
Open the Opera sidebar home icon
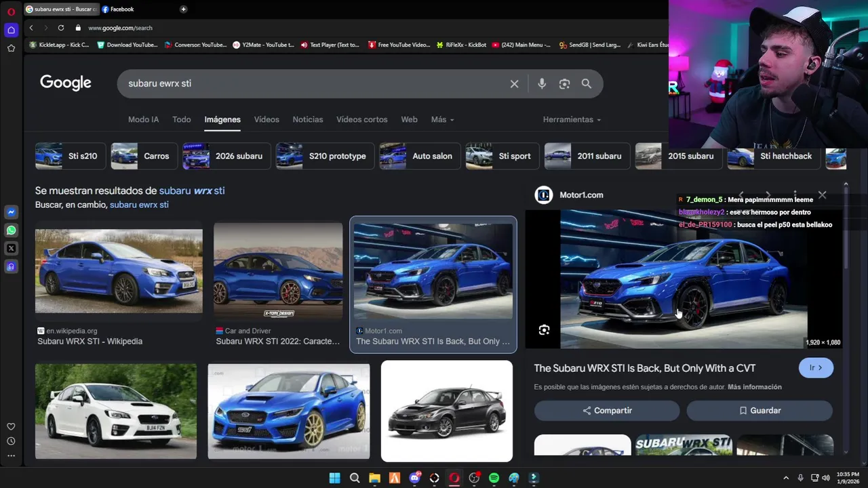click(x=11, y=30)
